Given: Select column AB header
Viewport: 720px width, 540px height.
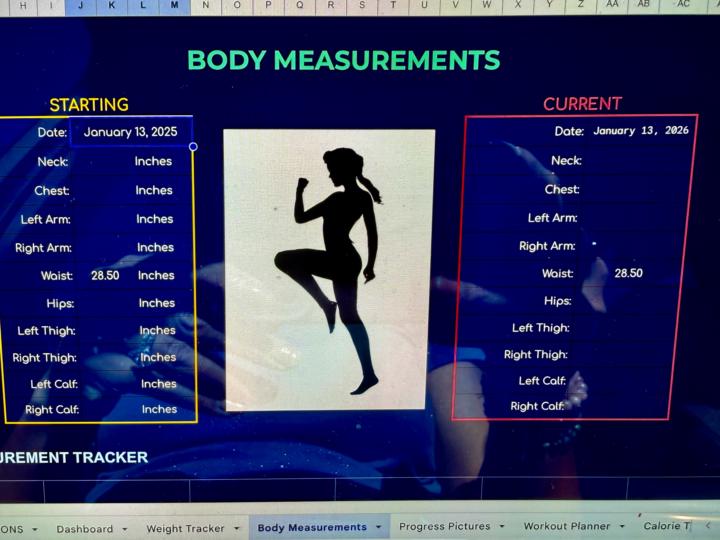Looking at the screenshot, I should coord(644,4).
